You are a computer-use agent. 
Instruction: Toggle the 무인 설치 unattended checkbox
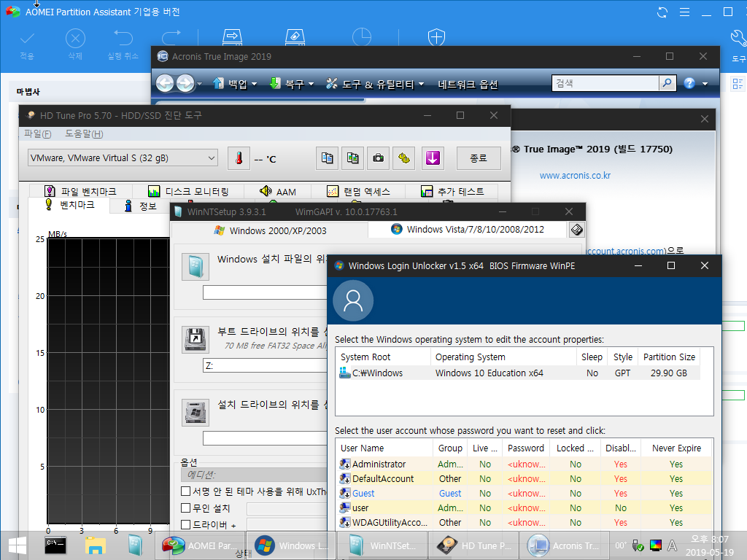pyautogui.click(x=186, y=508)
